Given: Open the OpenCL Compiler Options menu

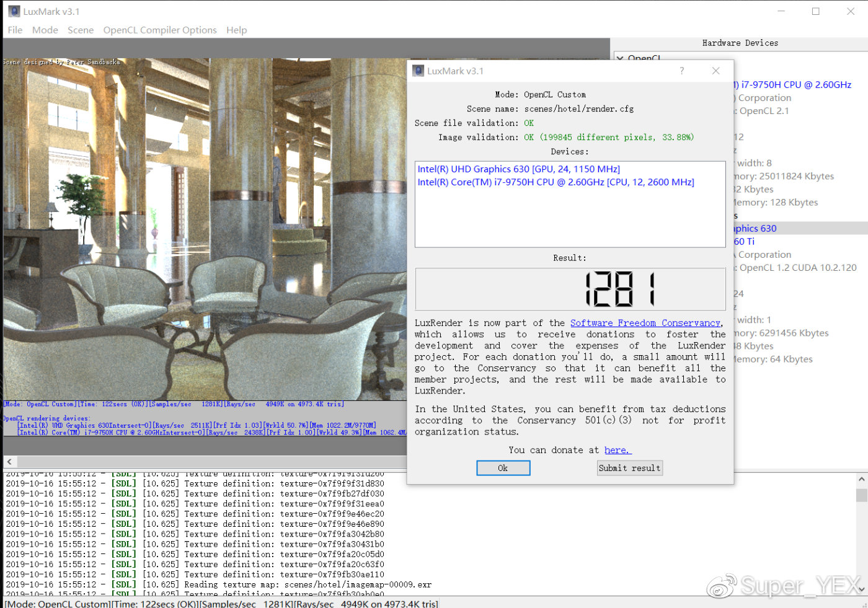Looking at the screenshot, I should 160,30.
